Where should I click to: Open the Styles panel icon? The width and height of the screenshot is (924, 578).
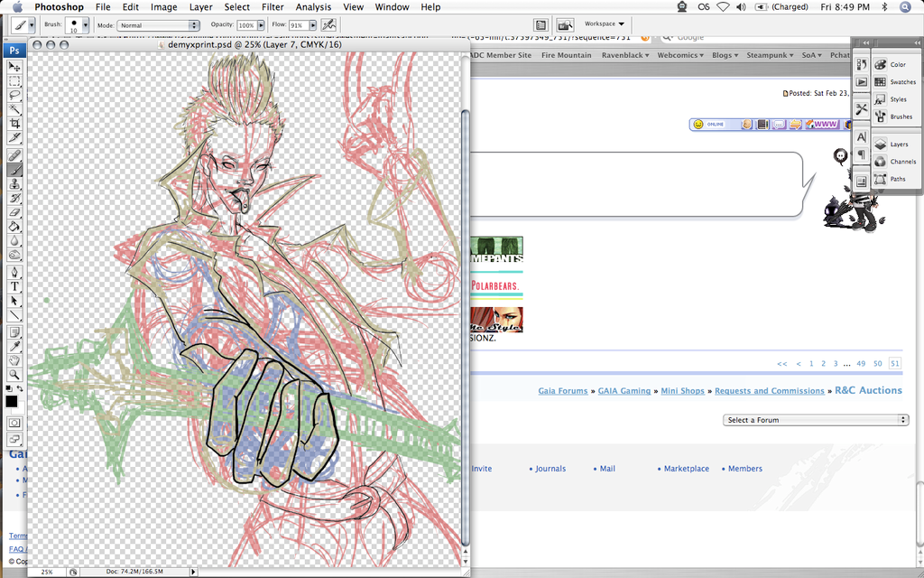click(x=881, y=99)
